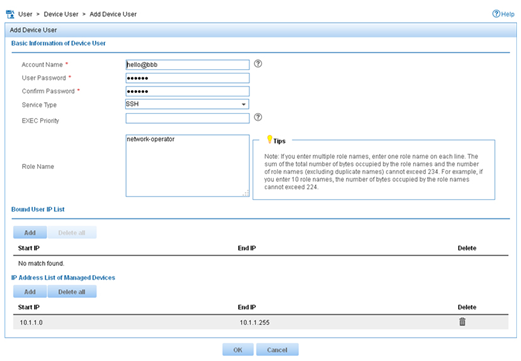Click the help icon beside Account Name
521x361 pixels.
(258, 63)
